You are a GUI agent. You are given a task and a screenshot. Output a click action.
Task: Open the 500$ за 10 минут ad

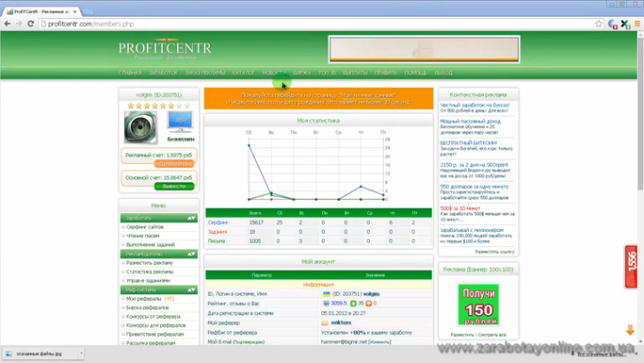tap(460, 208)
